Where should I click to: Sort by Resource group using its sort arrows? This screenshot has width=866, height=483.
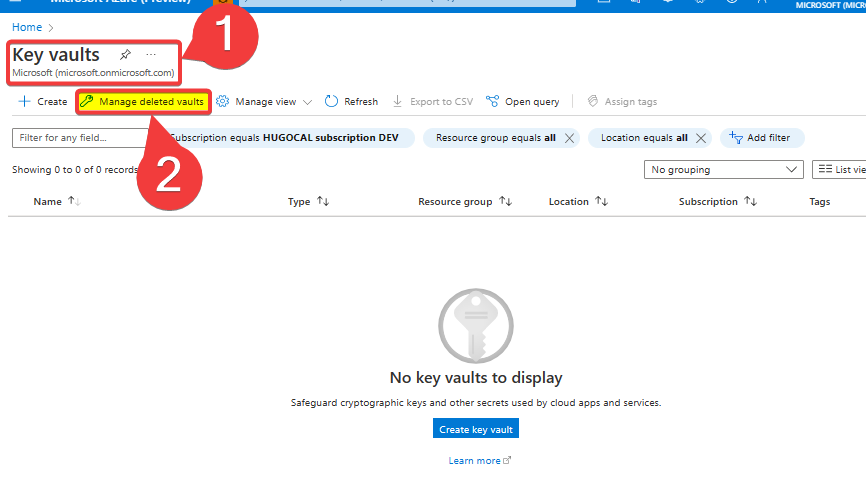click(x=505, y=201)
